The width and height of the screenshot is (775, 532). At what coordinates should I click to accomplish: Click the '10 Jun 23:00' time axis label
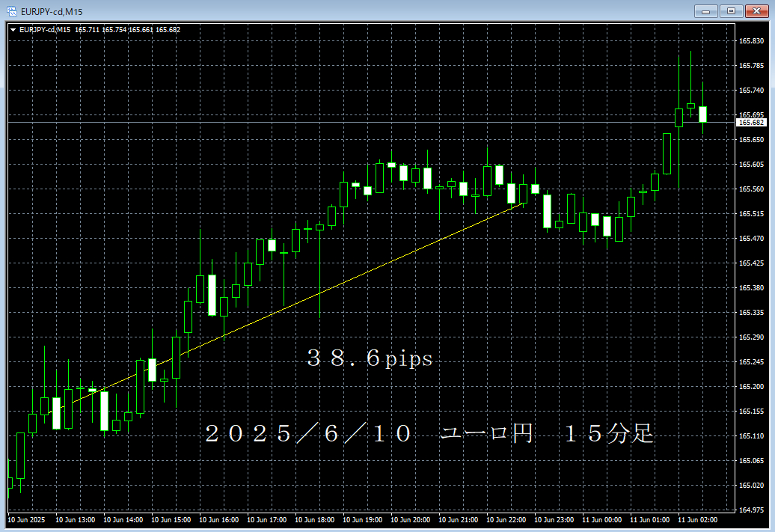click(554, 519)
